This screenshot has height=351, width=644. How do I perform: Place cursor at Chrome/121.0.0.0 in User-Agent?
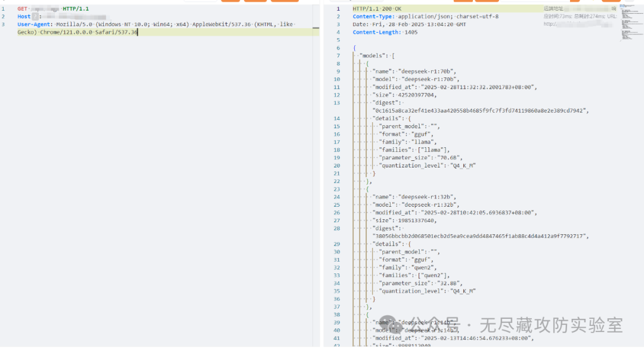66,32
